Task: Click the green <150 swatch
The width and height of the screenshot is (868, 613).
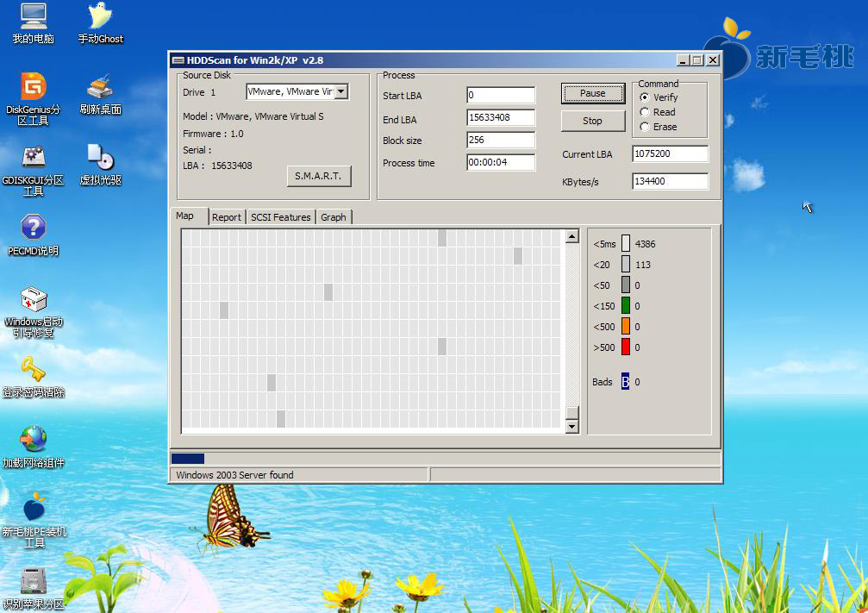Action: tap(626, 306)
